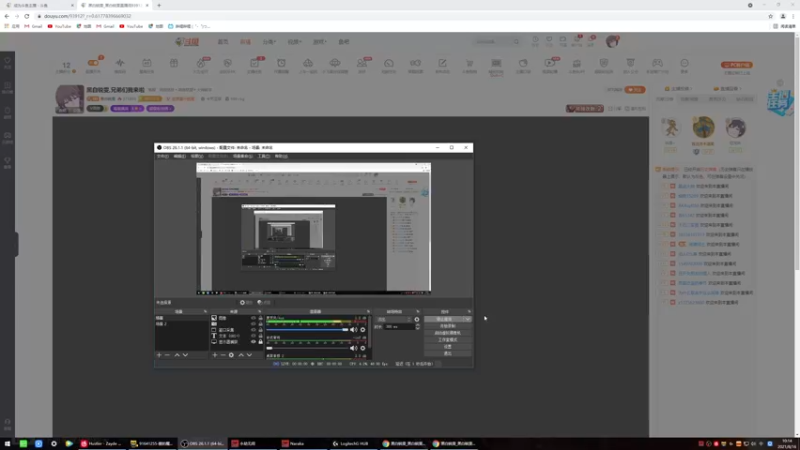
Task: Move source down with the arrow in OBS Sources dock
Action: click(249, 355)
